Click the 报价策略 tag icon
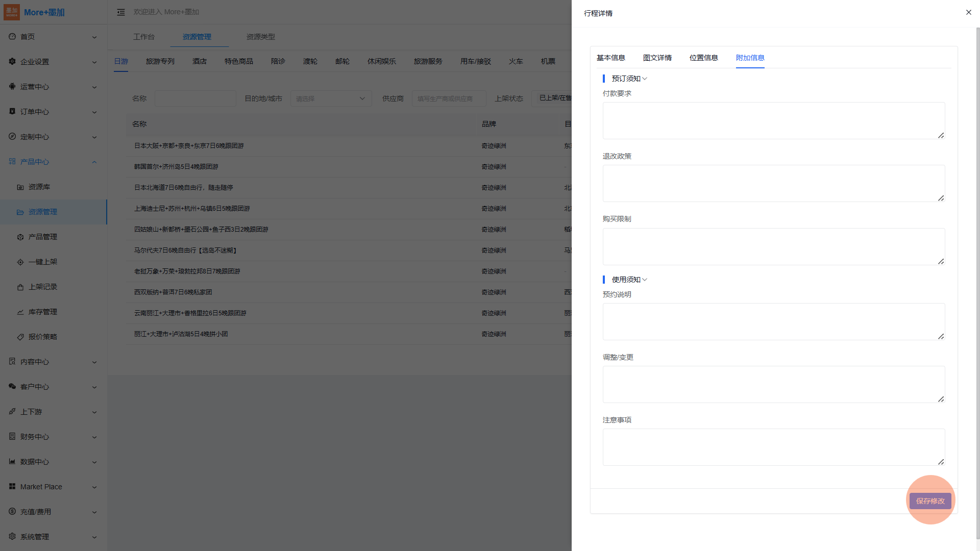This screenshot has height=551, width=980. tap(20, 337)
